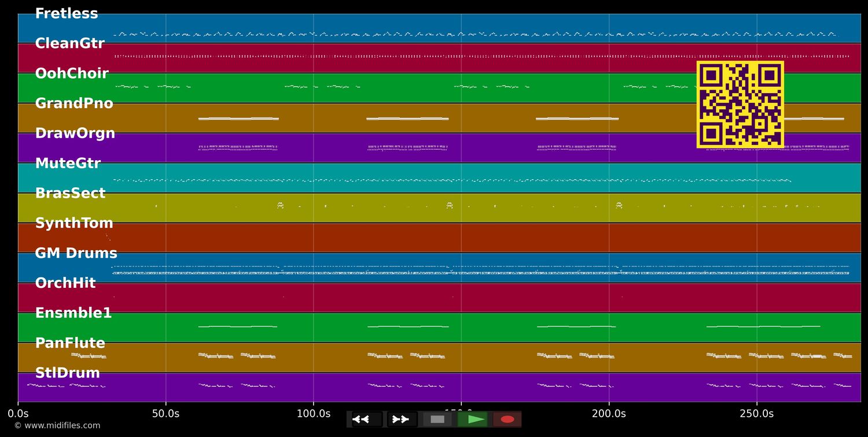868x437 pixels.
Task: Select the GM Drums track label
Action: pos(76,254)
